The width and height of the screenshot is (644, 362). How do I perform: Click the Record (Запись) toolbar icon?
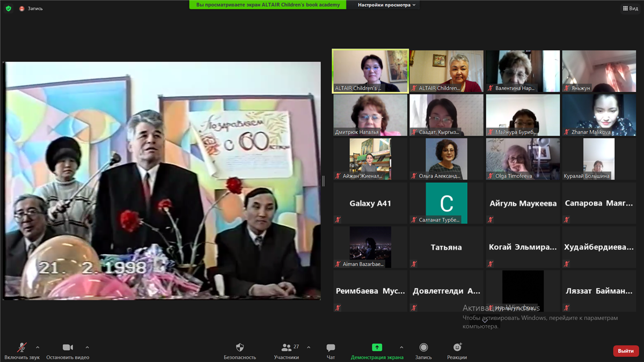pyautogui.click(x=423, y=348)
